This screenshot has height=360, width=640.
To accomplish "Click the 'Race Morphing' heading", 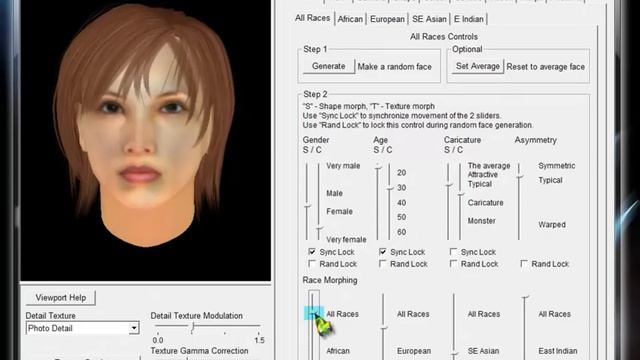I will tap(330, 280).
